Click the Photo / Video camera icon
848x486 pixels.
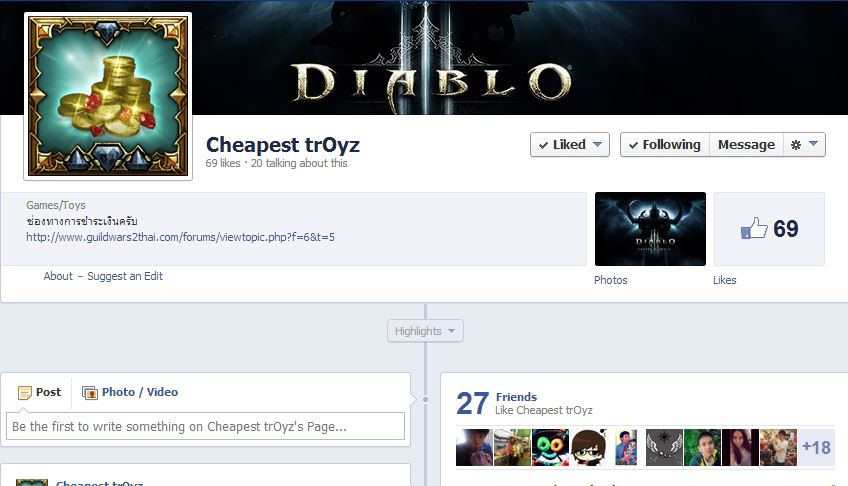click(x=90, y=392)
